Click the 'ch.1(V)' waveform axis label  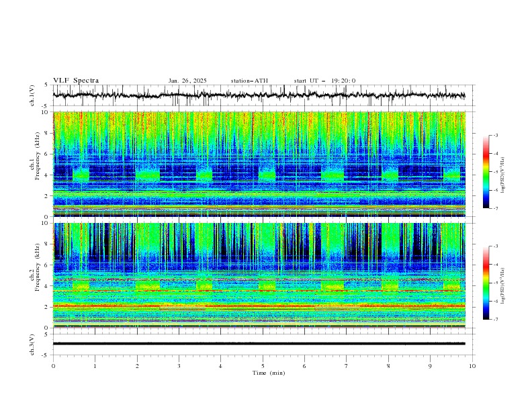(32, 95)
